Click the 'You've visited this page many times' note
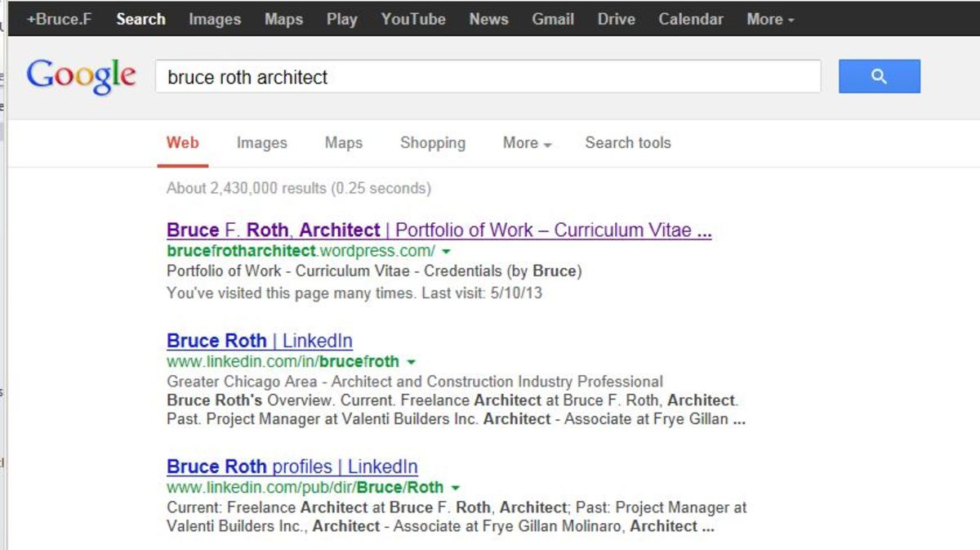 click(354, 293)
